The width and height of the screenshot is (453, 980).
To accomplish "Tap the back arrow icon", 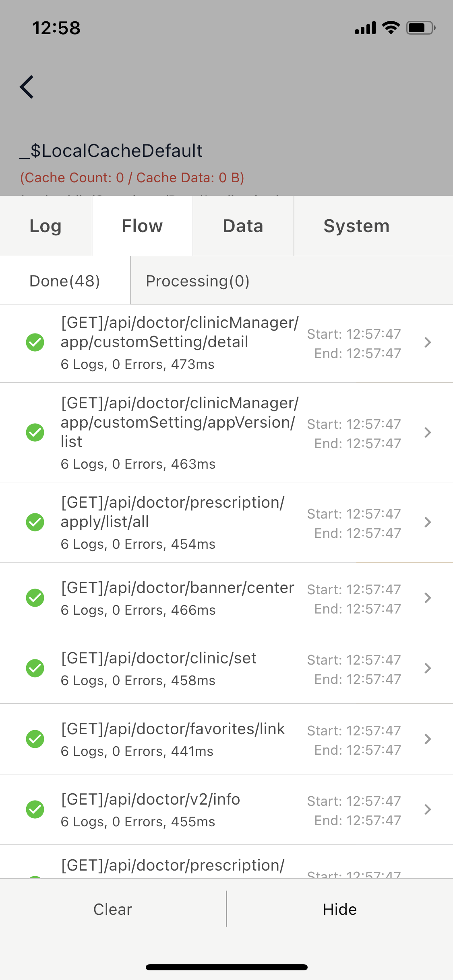I will click(27, 87).
